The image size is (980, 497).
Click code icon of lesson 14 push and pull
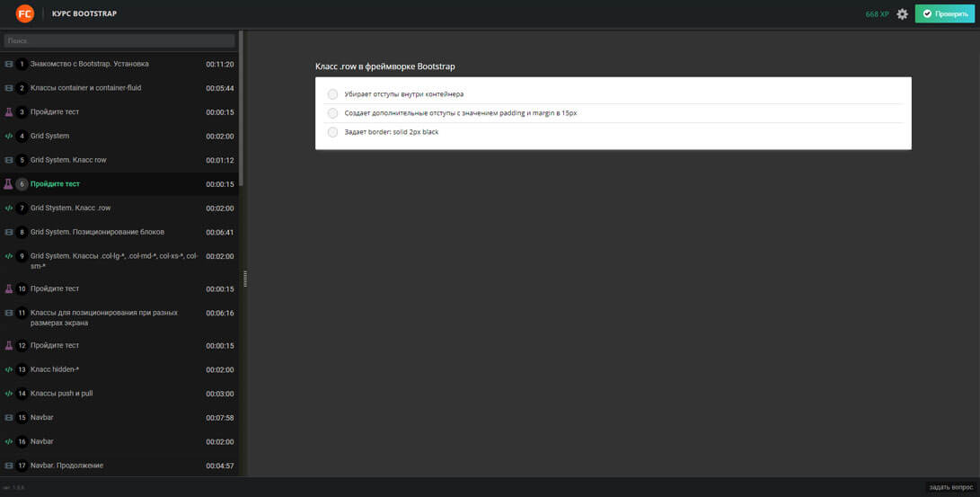pyautogui.click(x=9, y=394)
